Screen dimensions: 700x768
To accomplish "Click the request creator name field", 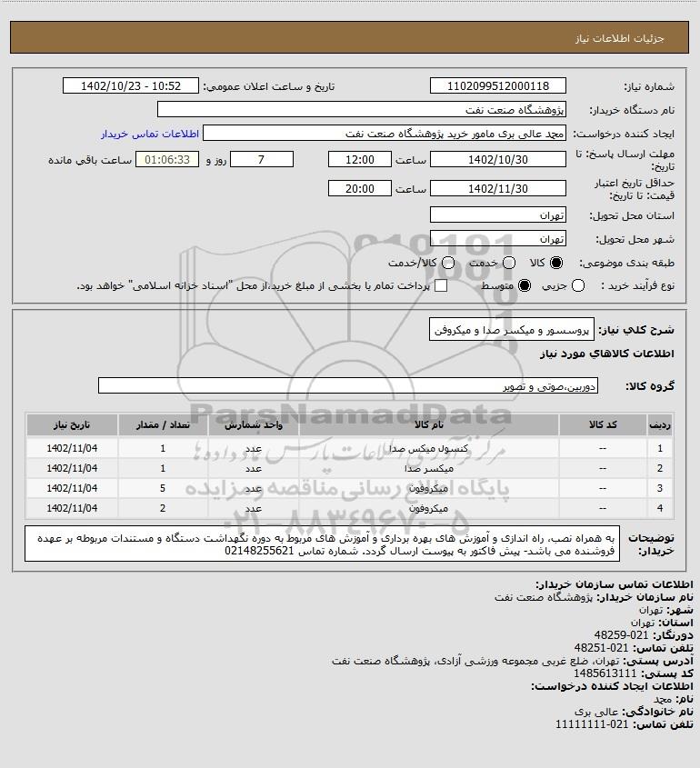I will point(385,134).
